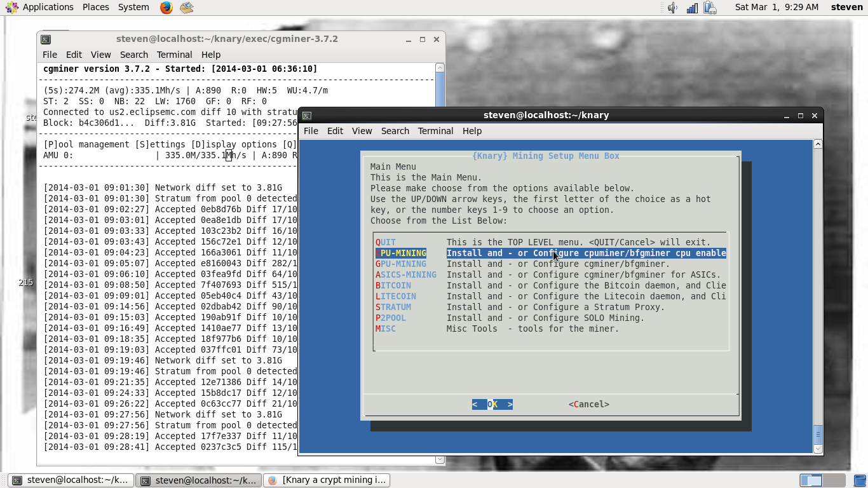Open the Terminal menu of the Knary window
Image resolution: width=868 pixels, height=488 pixels.
pyautogui.click(x=435, y=131)
